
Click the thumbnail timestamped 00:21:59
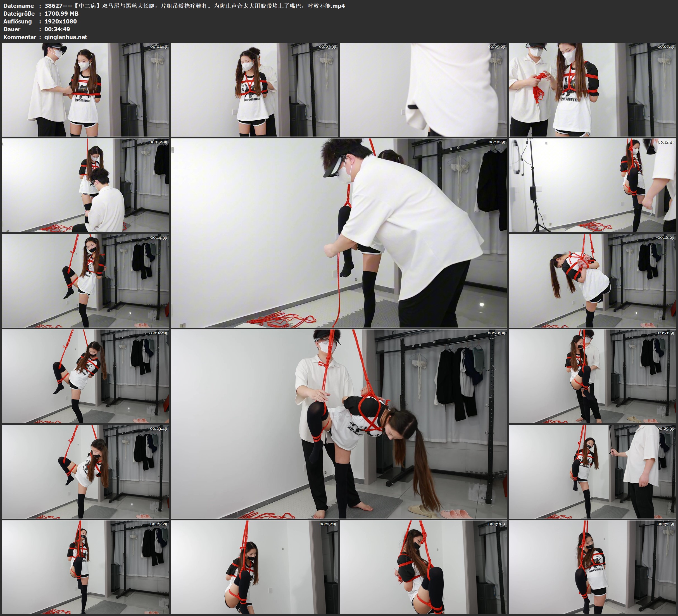(592, 376)
